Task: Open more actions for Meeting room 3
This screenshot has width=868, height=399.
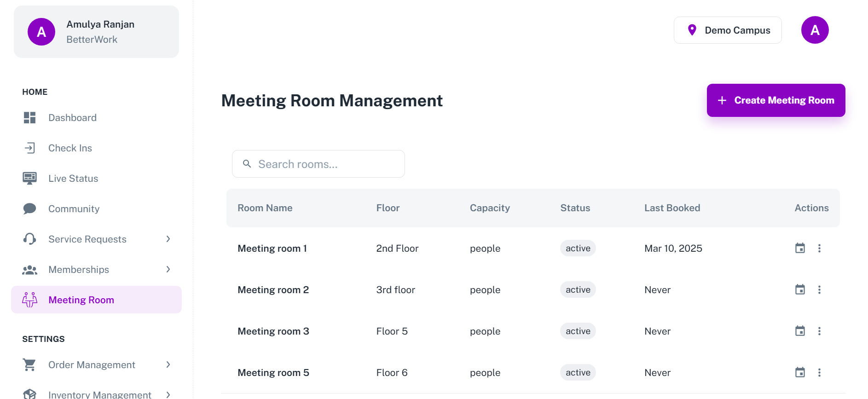Action: click(819, 331)
